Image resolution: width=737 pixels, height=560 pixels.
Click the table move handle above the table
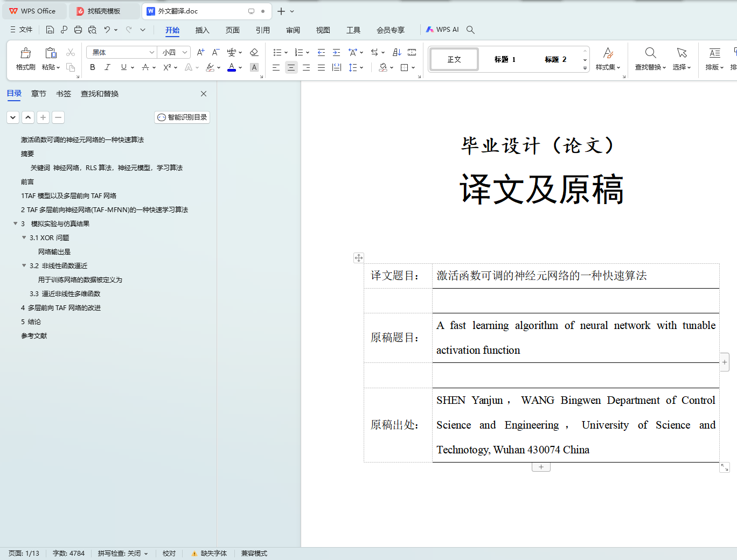359,258
